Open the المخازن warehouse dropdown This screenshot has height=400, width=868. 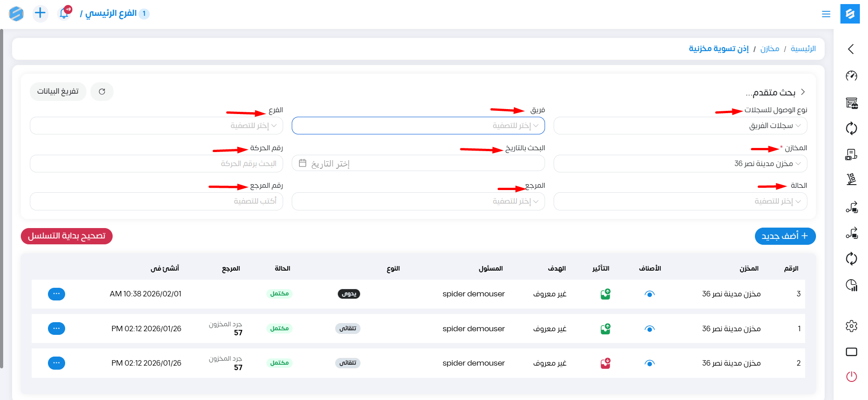coord(680,164)
